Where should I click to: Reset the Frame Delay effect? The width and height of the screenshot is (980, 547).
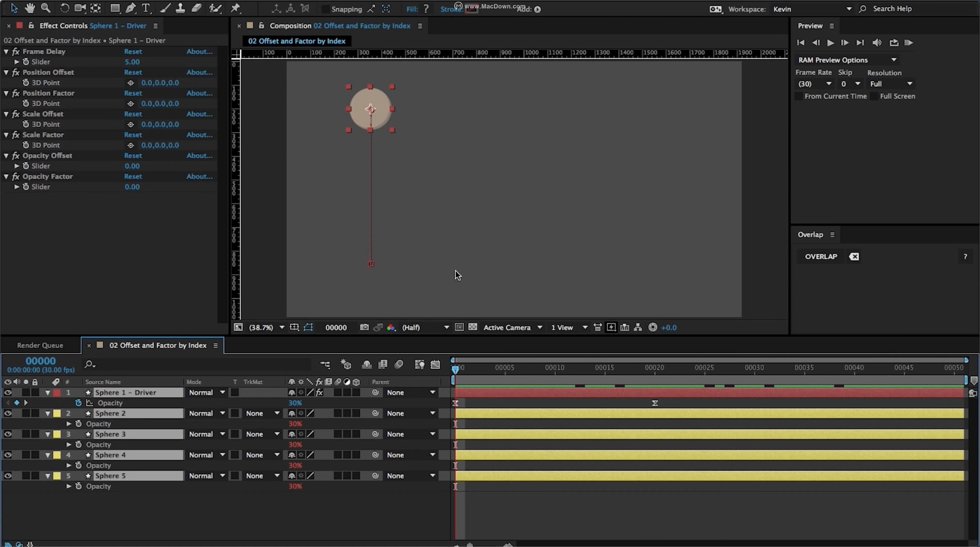click(x=133, y=51)
